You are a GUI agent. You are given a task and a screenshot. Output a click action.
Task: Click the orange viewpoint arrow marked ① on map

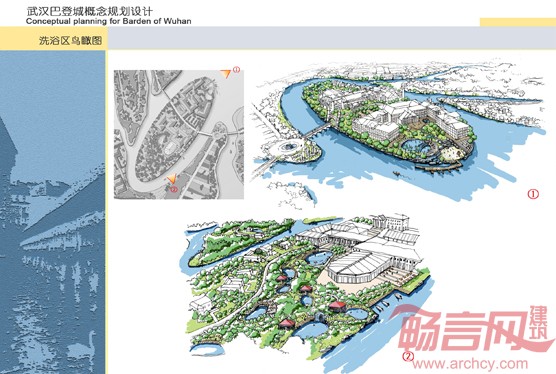(225, 74)
